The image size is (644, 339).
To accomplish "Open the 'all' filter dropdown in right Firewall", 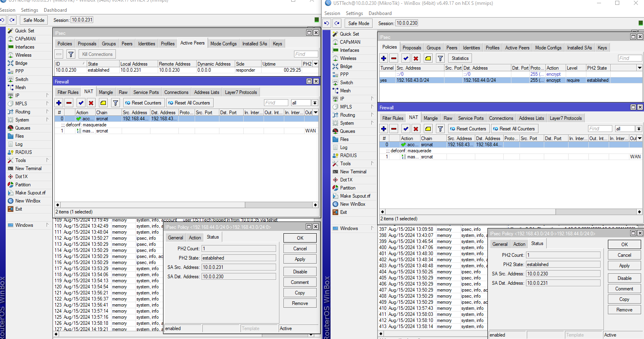I will pos(639,129).
